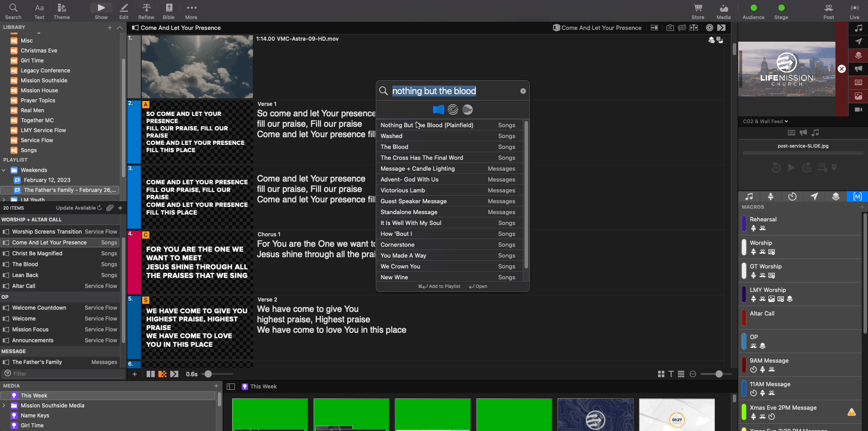The width and height of the screenshot is (868, 431).
Task: Switch to the Messages tab
Action: [814, 196]
